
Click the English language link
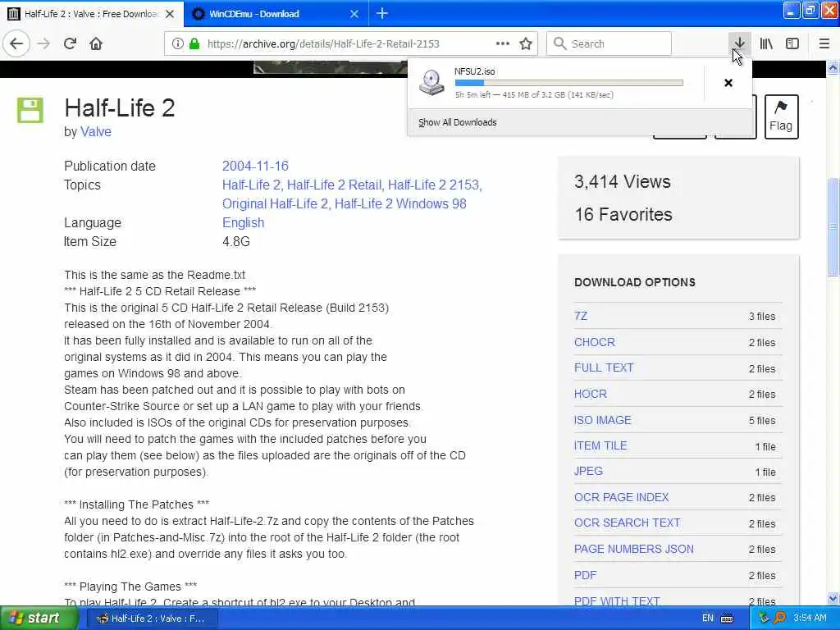coord(243,223)
